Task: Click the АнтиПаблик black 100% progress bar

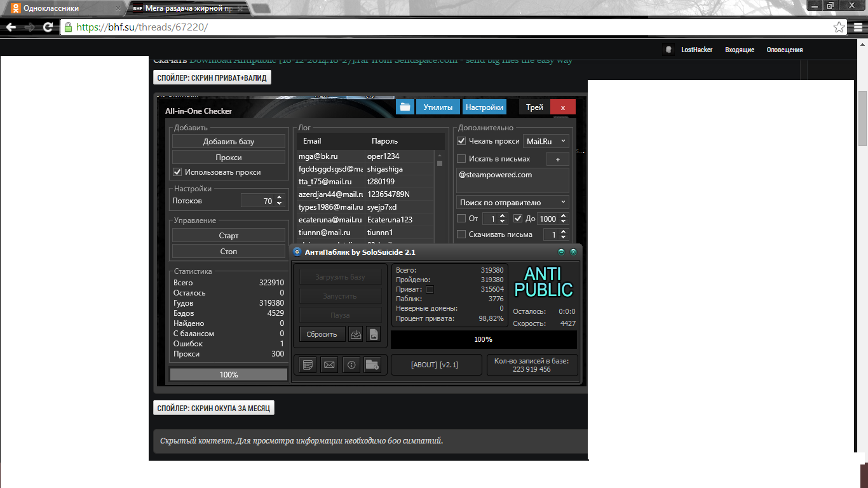Action: click(484, 339)
